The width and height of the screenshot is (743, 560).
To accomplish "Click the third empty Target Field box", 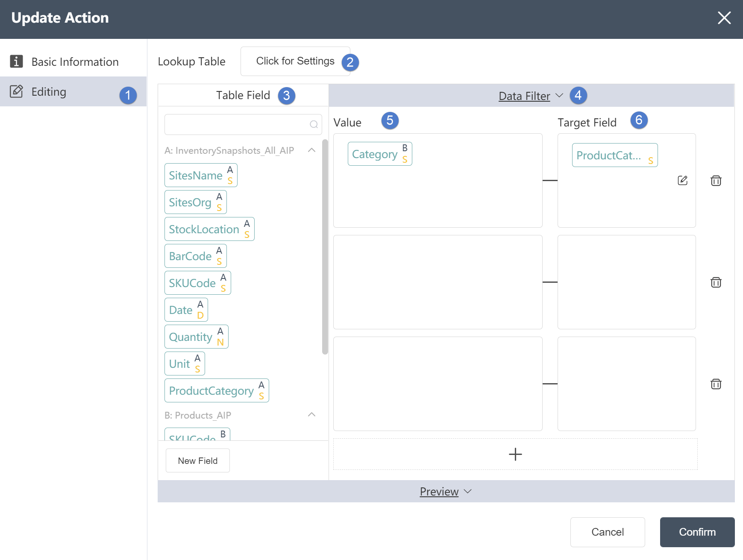I will pos(626,384).
